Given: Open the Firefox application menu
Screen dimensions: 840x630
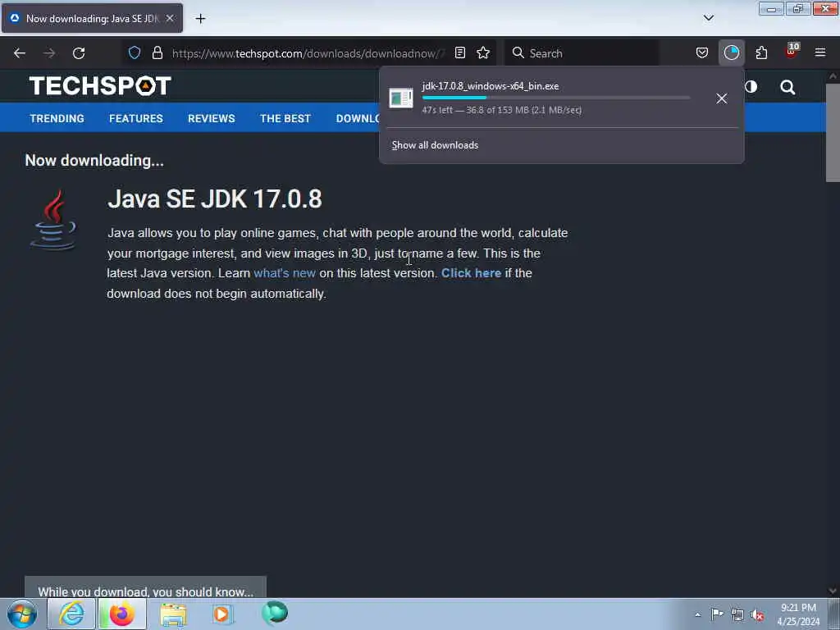Looking at the screenshot, I should tap(820, 52).
